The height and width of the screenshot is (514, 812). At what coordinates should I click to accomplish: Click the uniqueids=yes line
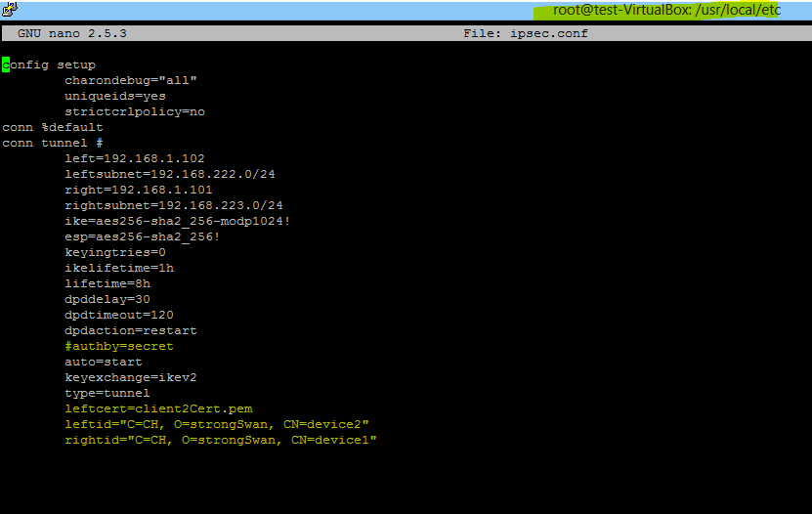(x=115, y=97)
